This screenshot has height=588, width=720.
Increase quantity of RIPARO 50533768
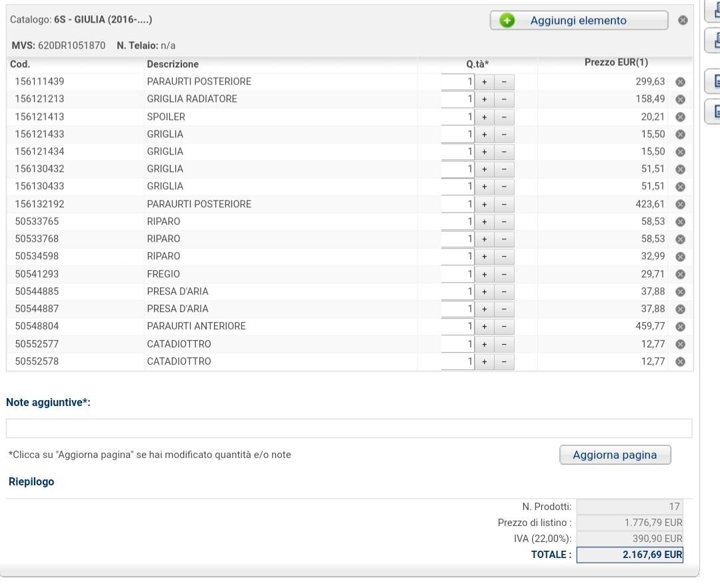(x=484, y=239)
